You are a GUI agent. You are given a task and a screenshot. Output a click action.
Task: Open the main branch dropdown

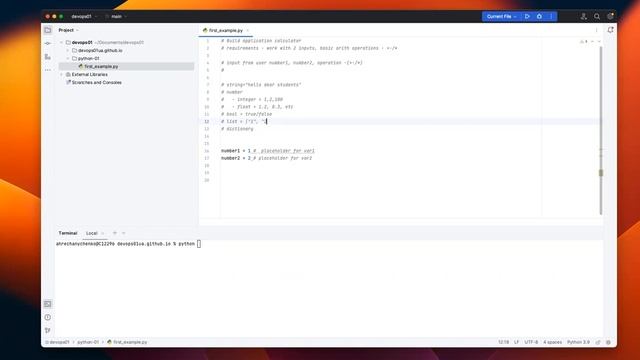(116, 16)
